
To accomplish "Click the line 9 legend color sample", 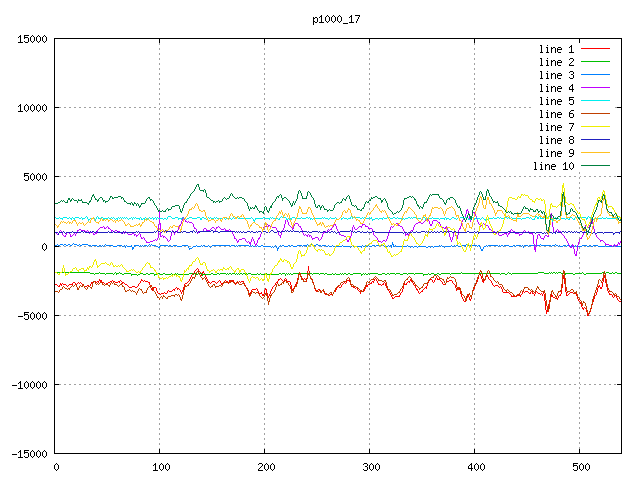I will tap(595, 153).
